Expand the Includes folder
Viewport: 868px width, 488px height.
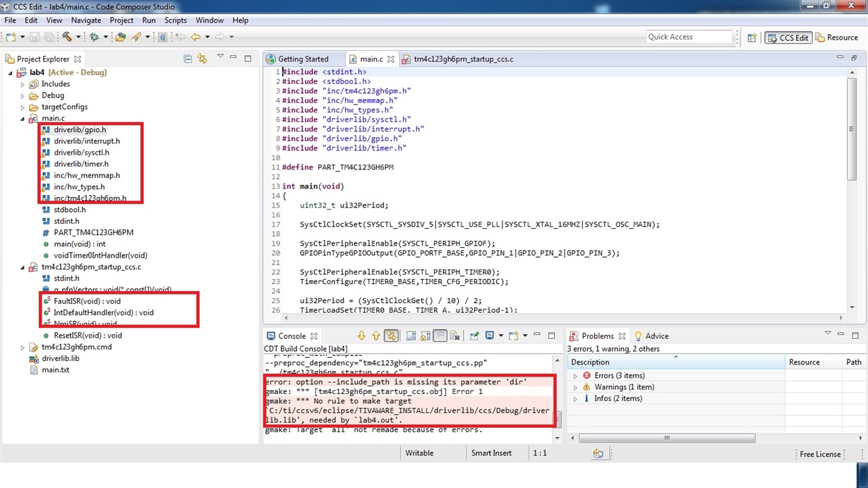pyautogui.click(x=23, y=84)
